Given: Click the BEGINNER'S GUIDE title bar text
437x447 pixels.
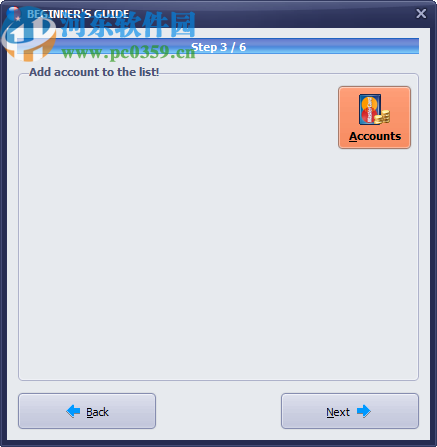Looking at the screenshot, I should tap(78, 14).
